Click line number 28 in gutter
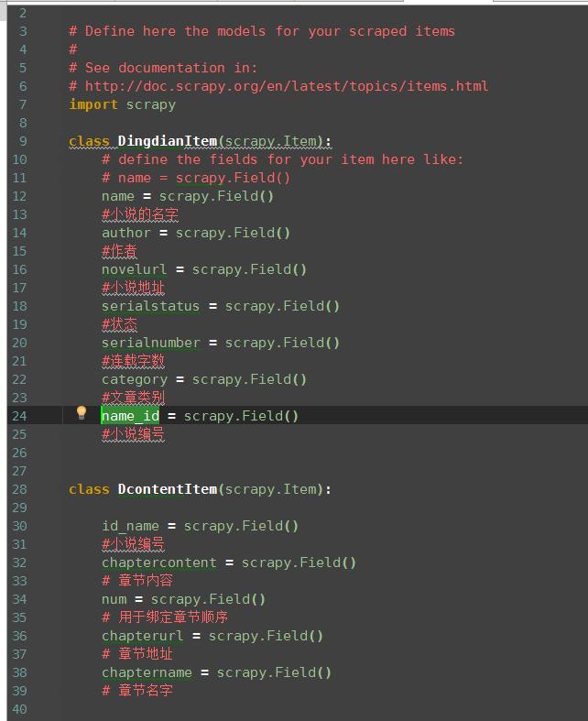The height and width of the screenshot is (721, 588). pyautogui.click(x=19, y=489)
